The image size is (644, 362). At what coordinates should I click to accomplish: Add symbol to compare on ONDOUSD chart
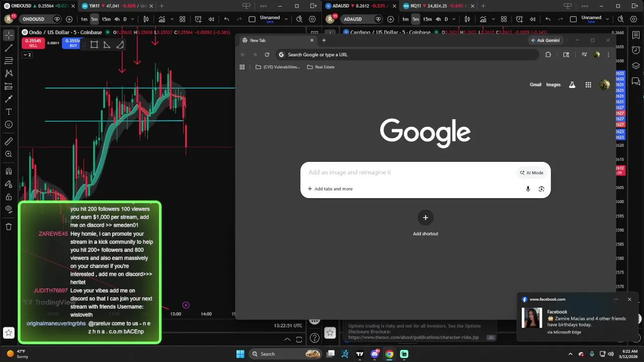click(69, 19)
